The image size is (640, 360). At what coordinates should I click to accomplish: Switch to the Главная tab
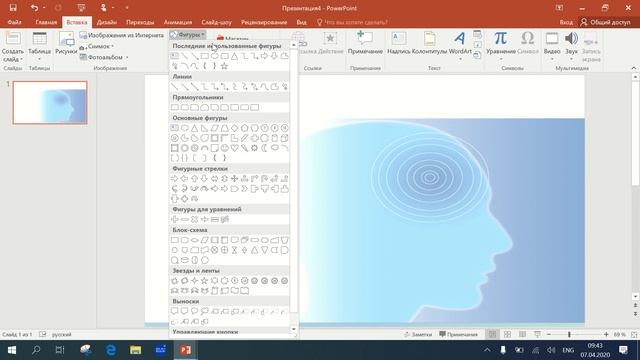(x=46, y=22)
